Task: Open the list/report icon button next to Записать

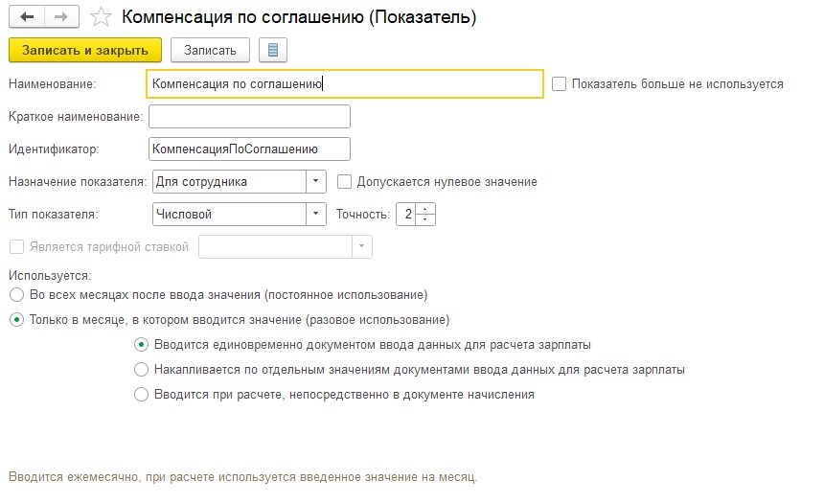Action: point(273,51)
